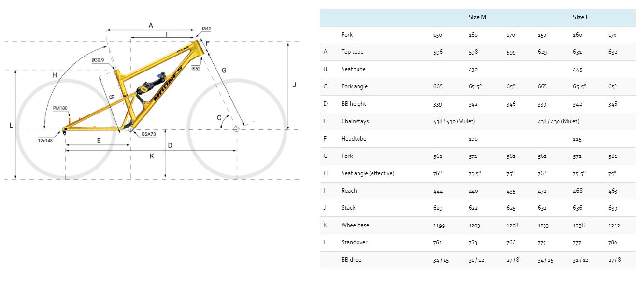Click the 12x148 rear axle label
Viewport: 644px width, 284px height.
[45, 141]
